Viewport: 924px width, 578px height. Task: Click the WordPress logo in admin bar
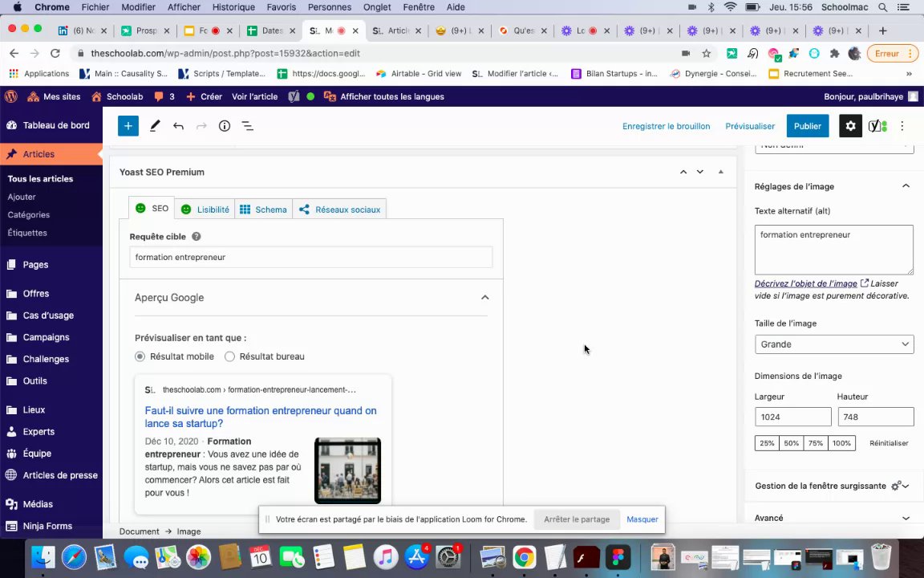pos(10,96)
